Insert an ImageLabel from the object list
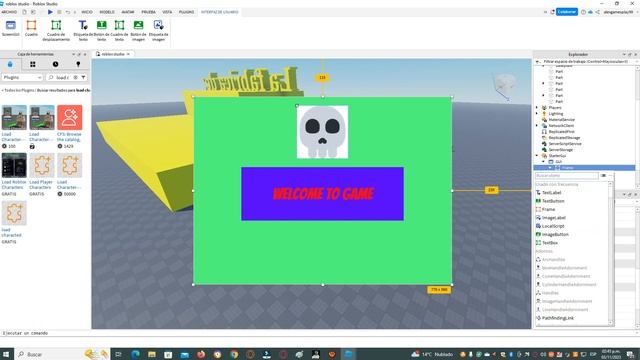The image size is (640, 360). coord(553,218)
